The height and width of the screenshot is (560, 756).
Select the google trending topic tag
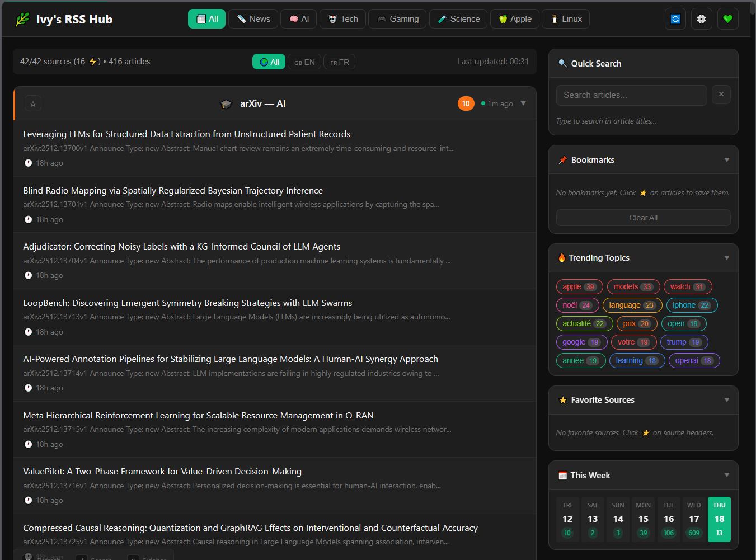[581, 342]
